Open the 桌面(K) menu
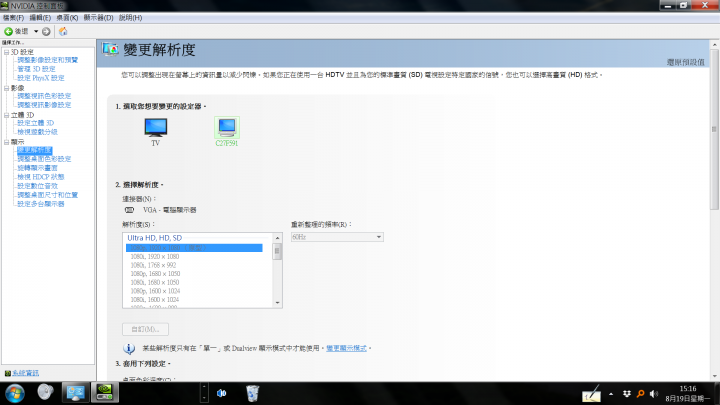The height and width of the screenshot is (405, 720). tap(67, 17)
